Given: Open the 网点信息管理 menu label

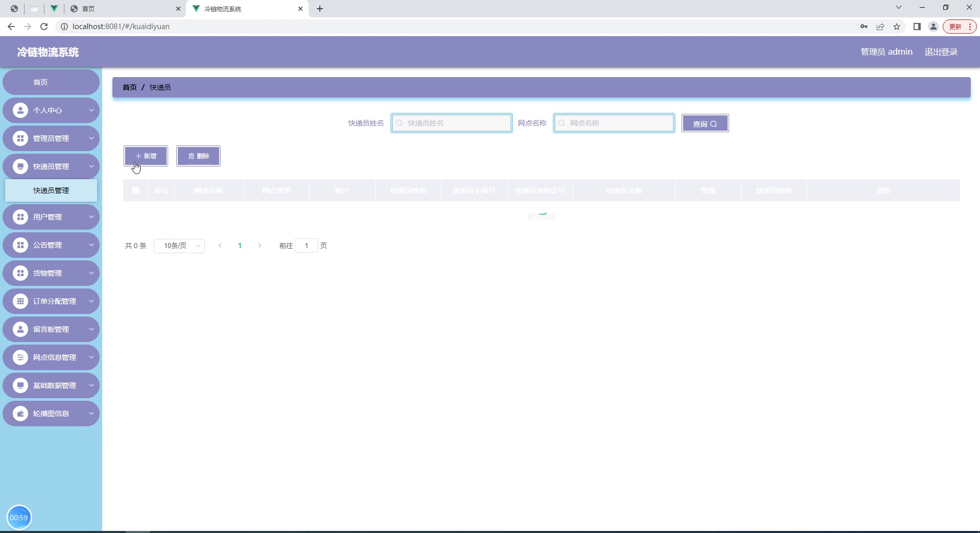Looking at the screenshot, I should 55,357.
